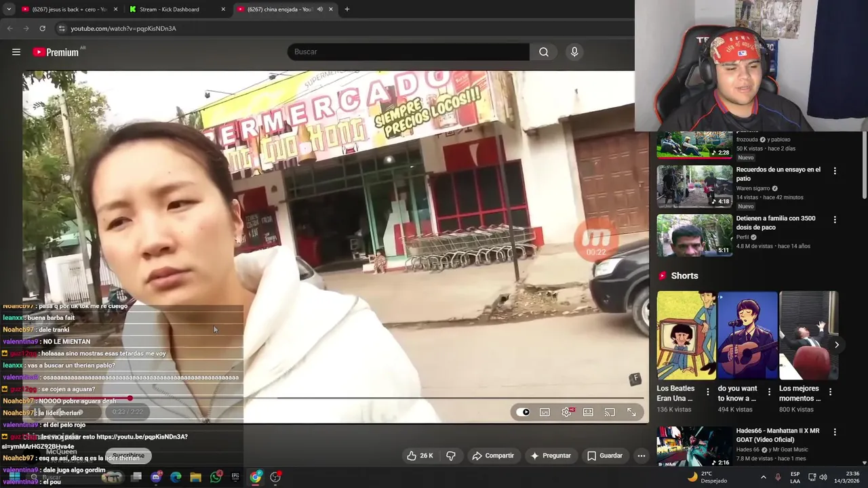Open the volume control in tray
The height and width of the screenshot is (488, 868).
pyautogui.click(x=823, y=477)
